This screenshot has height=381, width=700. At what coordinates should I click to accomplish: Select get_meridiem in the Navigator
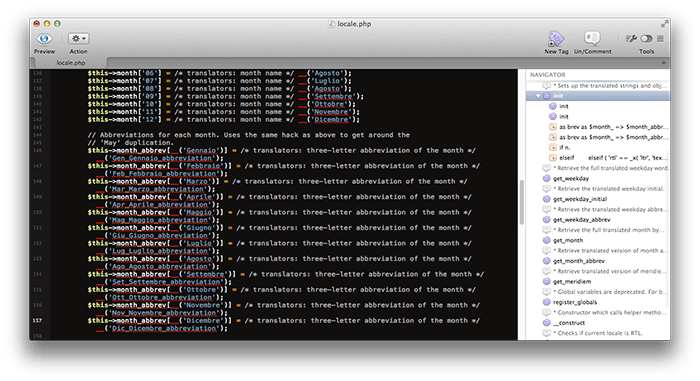[572, 281]
